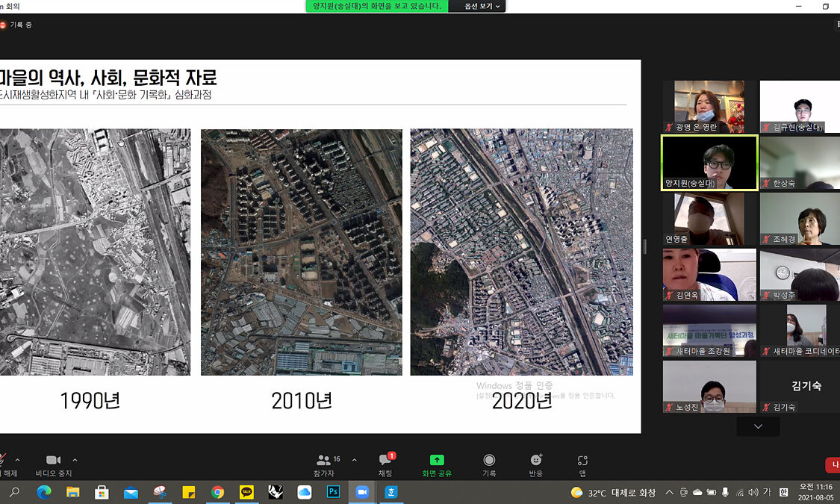
Task: Open the Apps (앱) icon
Action: coord(582,464)
